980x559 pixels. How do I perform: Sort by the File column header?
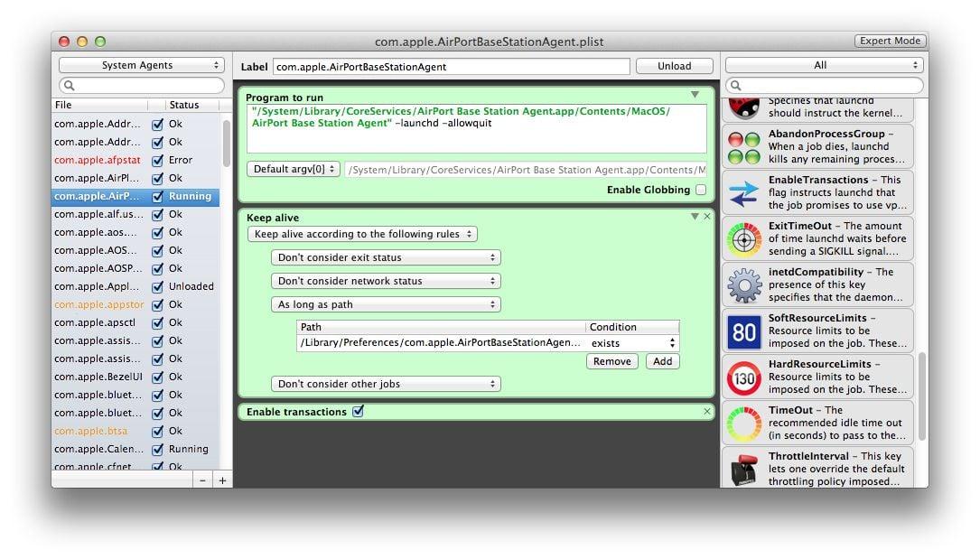[x=100, y=105]
